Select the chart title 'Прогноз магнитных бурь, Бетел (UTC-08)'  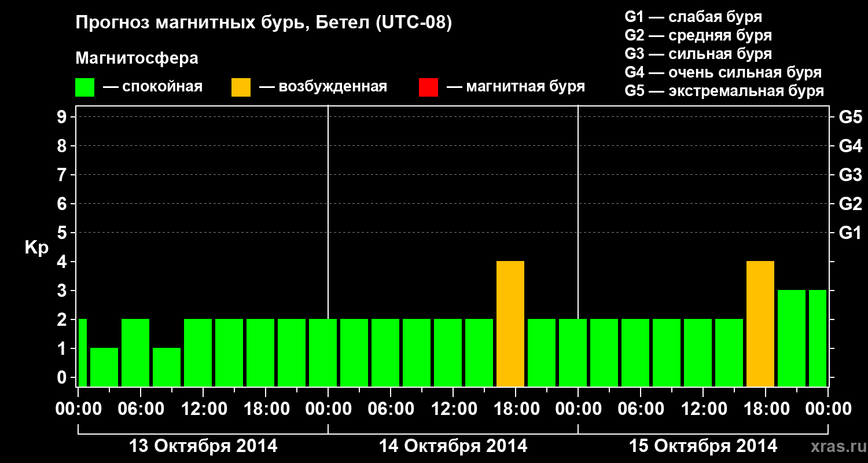coord(263,24)
